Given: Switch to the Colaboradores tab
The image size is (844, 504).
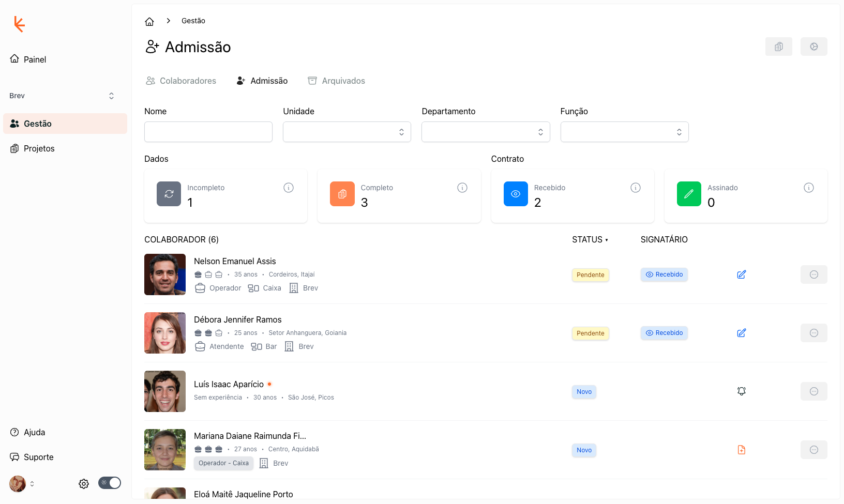Looking at the screenshot, I should pos(181,81).
